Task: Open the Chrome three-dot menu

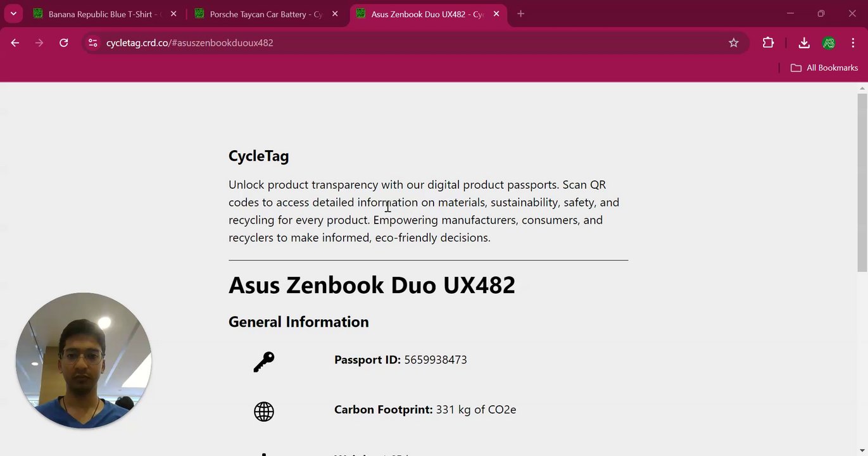Action: click(853, 43)
